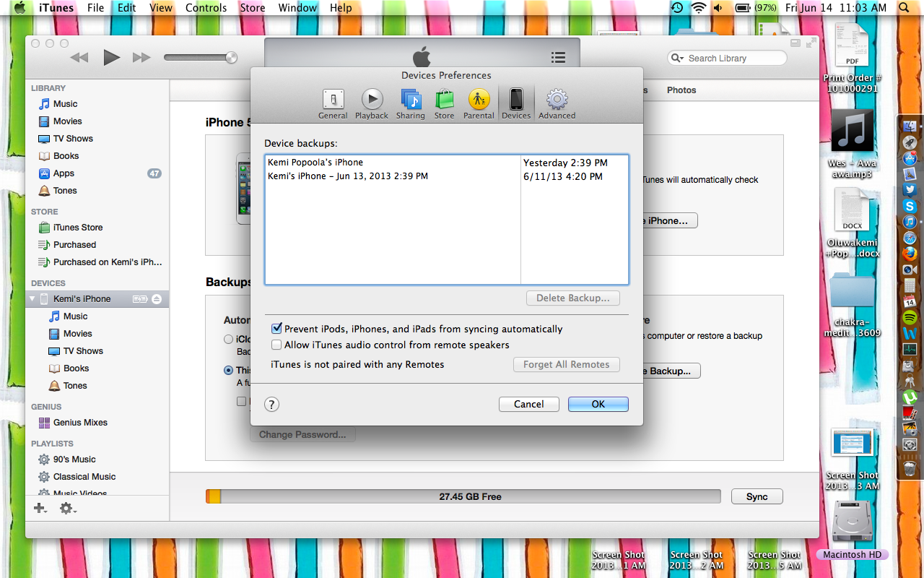Open the Parental preferences pane
This screenshot has width=924, height=578.
479,104
